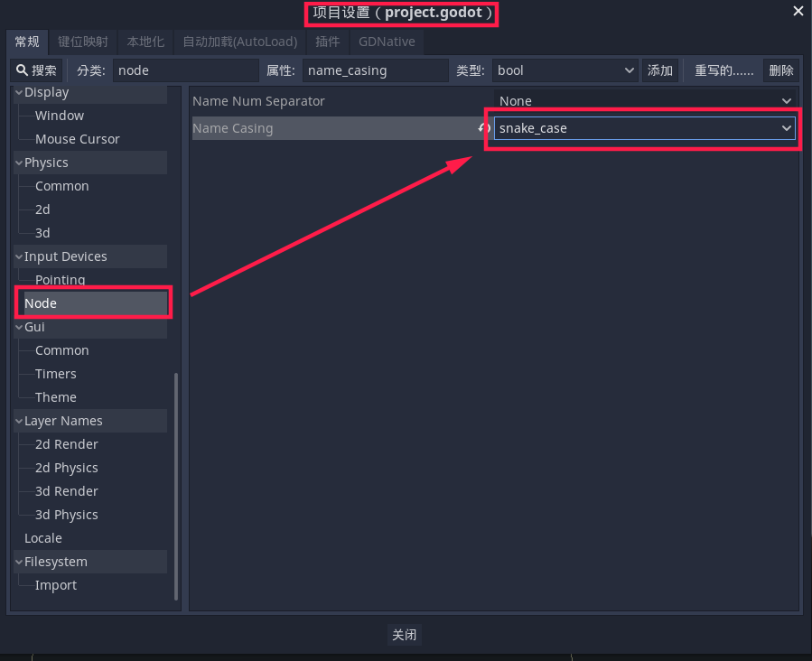Select Pointing under Input Devices
812x661 pixels.
click(61, 280)
